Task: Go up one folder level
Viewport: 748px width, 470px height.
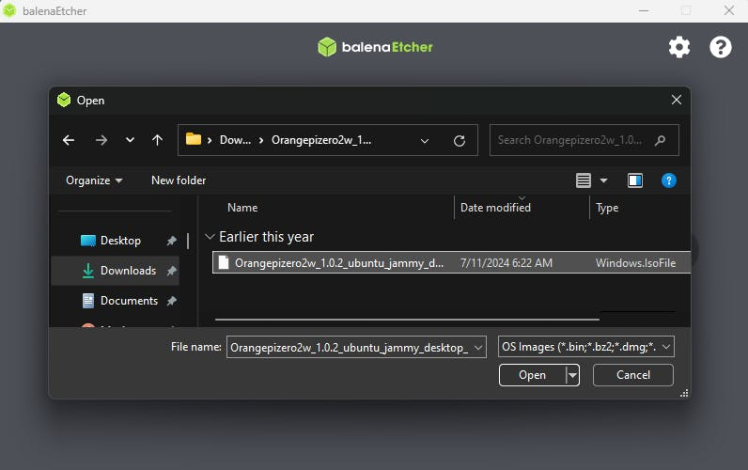Action: tap(157, 140)
